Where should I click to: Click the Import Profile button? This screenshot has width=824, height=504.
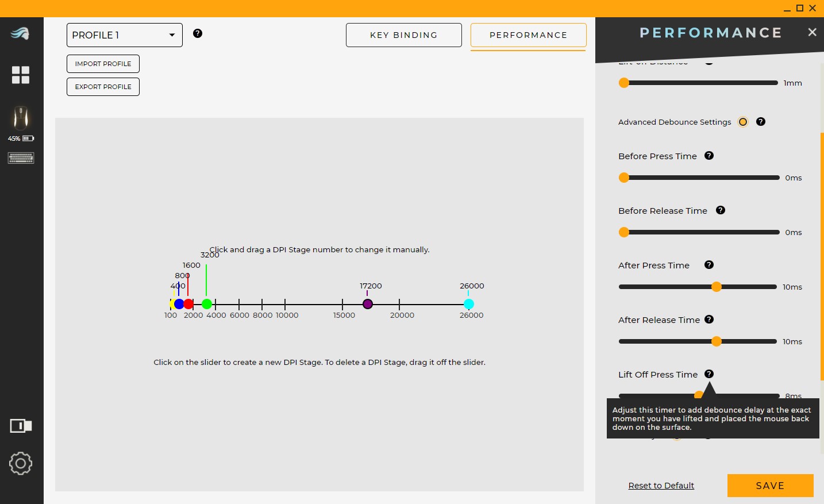click(103, 64)
